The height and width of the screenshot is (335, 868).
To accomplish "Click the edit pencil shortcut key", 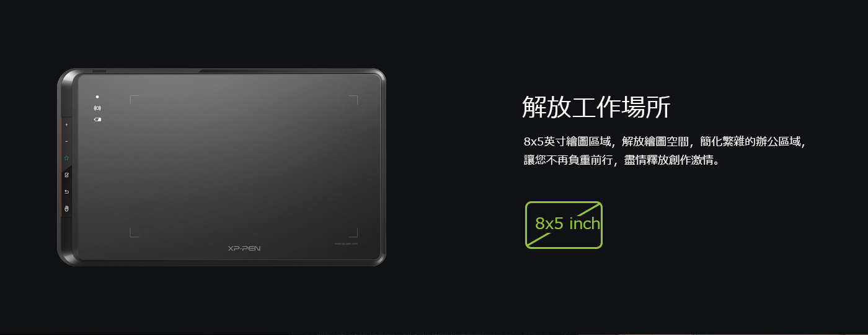I will coord(66,175).
